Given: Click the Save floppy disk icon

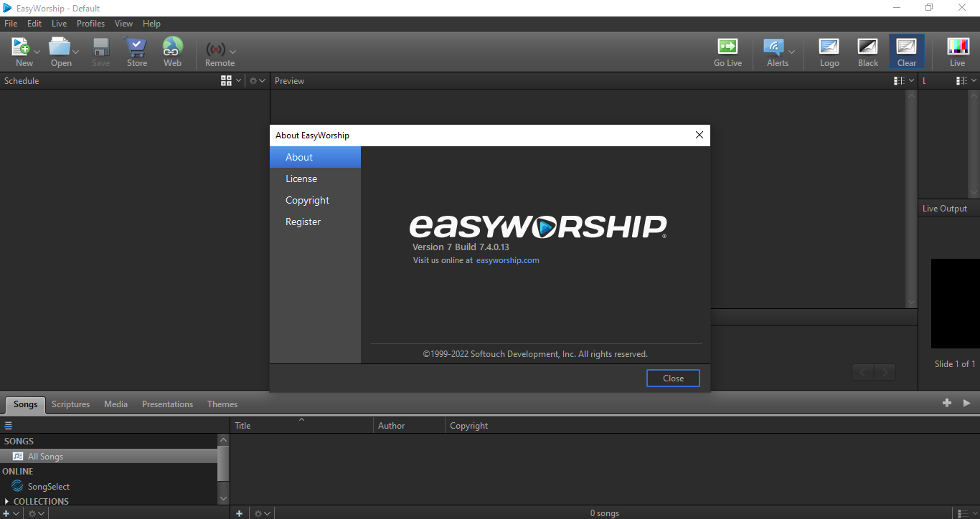Looking at the screenshot, I should [x=100, y=47].
